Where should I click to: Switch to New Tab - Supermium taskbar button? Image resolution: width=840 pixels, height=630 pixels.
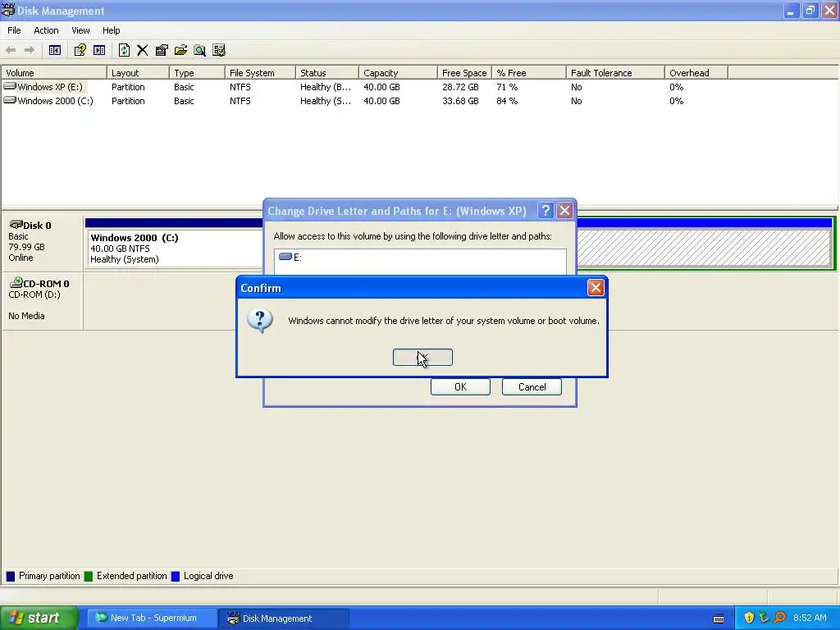[x=153, y=618]
